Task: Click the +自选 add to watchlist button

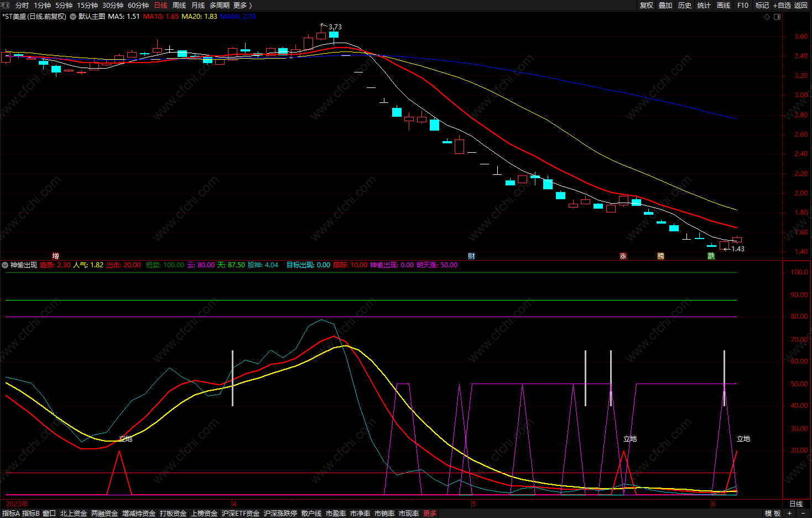Action: (x=782, y=5)
